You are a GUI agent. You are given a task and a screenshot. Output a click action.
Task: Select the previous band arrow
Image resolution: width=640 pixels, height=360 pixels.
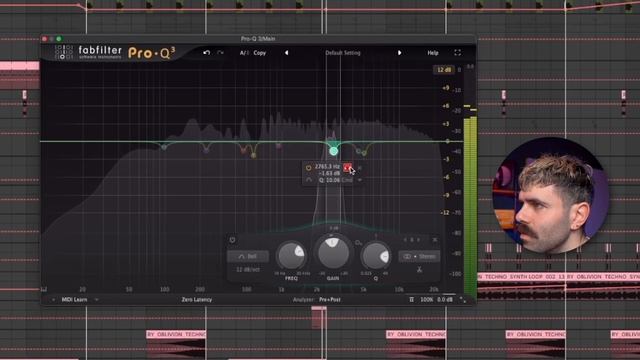pos(405,240)
